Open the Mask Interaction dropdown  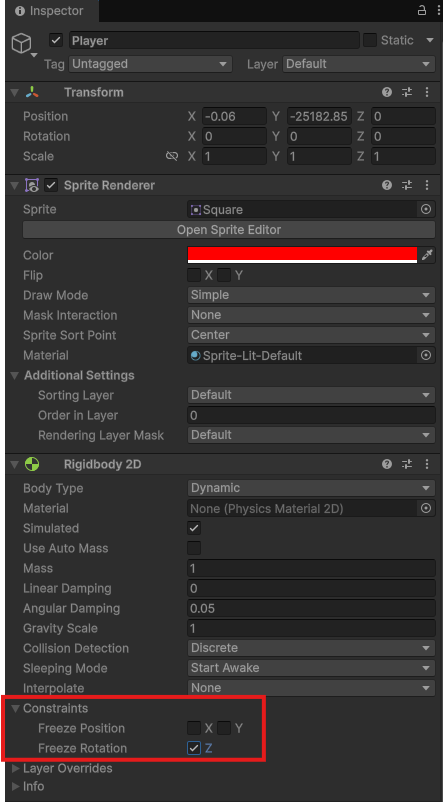311,315
